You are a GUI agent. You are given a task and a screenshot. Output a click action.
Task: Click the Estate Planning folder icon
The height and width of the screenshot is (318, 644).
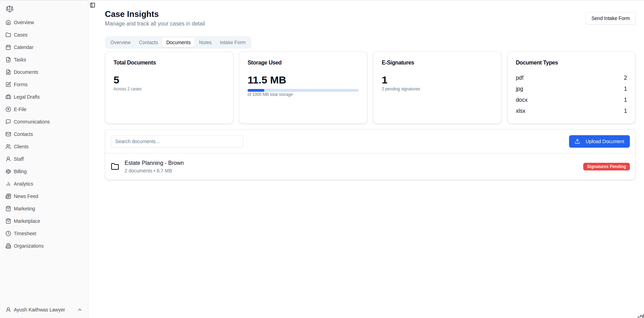point(115,167)
